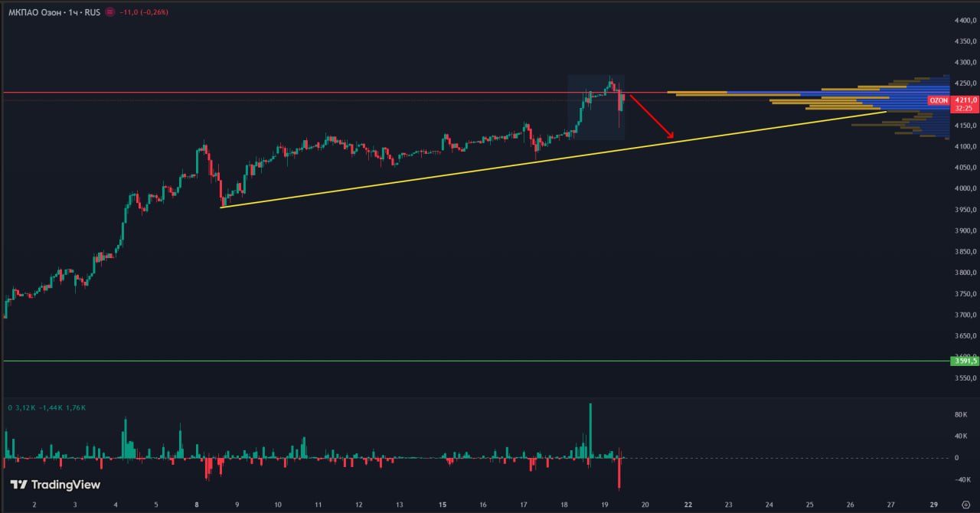Open chart settings gear at bottom-right corner

[965, 505]
